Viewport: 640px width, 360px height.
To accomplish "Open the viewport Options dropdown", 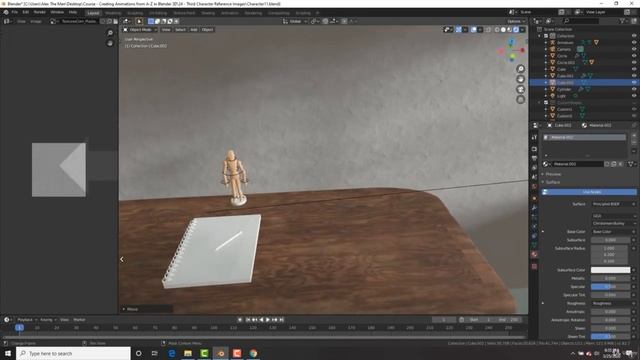I will [x=516, y=21].
